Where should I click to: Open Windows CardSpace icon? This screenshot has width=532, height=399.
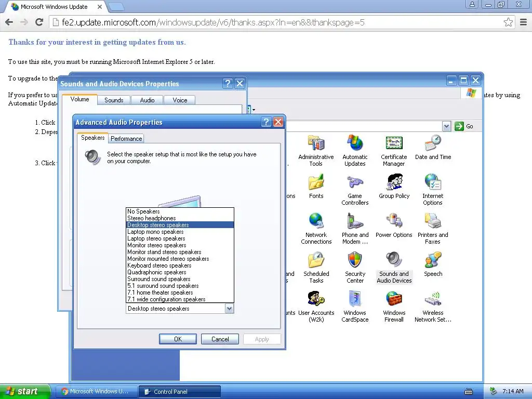click(x=355, y=307)
